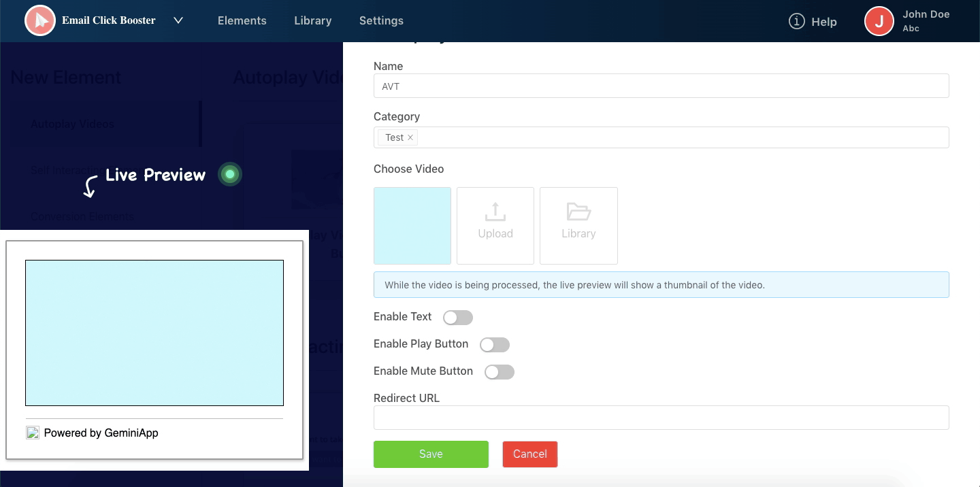Select the light blue video thumbnail

click(x=412, y=226)
